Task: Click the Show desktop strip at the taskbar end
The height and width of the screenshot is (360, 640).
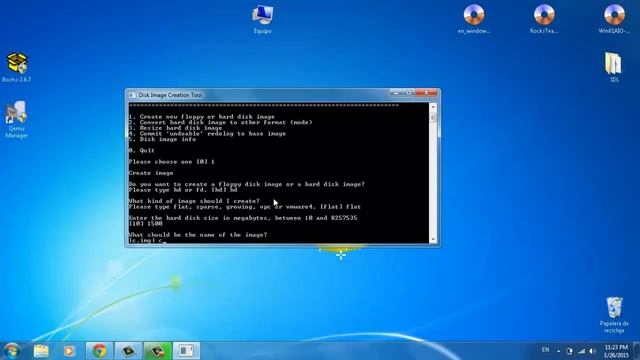Action: tap(637, 351)
